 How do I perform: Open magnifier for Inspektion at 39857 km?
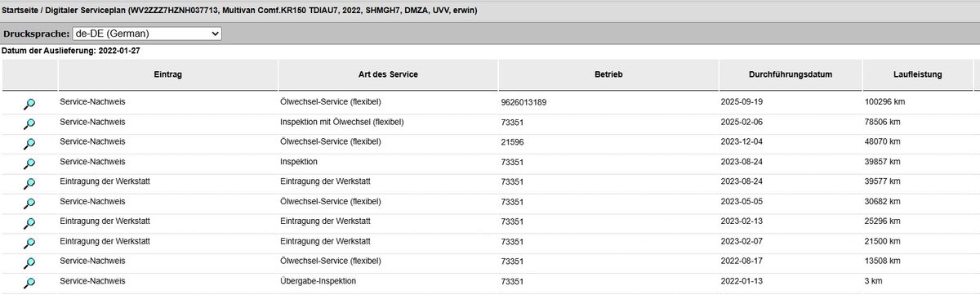(x=29, y=163)
